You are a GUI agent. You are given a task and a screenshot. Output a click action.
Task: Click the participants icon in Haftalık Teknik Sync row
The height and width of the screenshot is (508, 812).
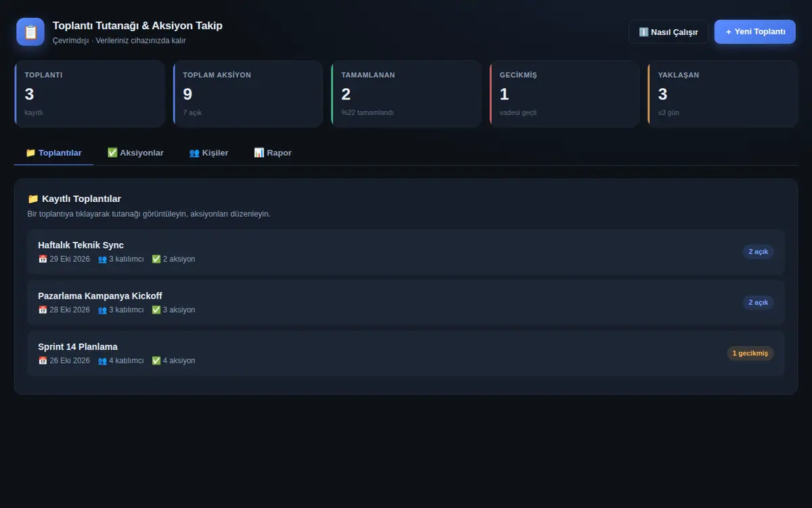coord(102,259)
